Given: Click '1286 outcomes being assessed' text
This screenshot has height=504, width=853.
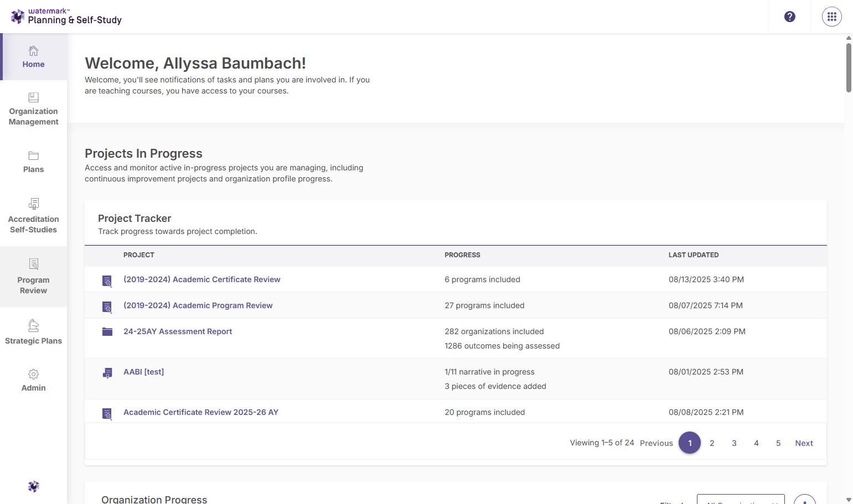Looking at the screenshot, I should [x=502, y=346].
